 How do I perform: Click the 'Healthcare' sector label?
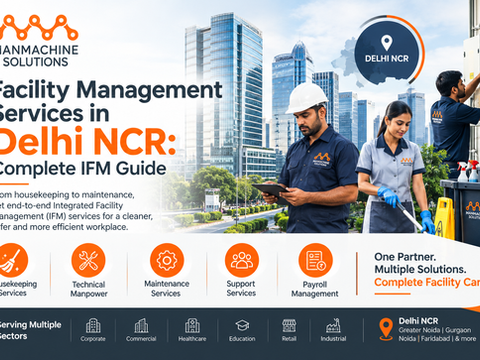(192, 339)
